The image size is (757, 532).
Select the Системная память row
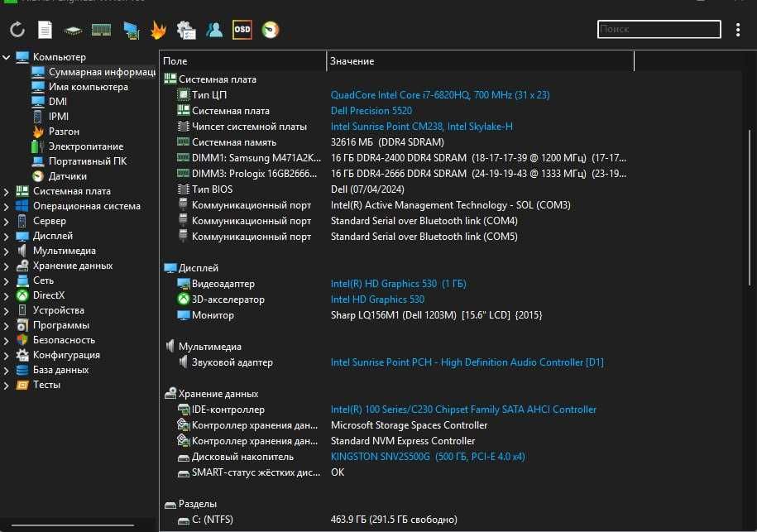(396, 142)
